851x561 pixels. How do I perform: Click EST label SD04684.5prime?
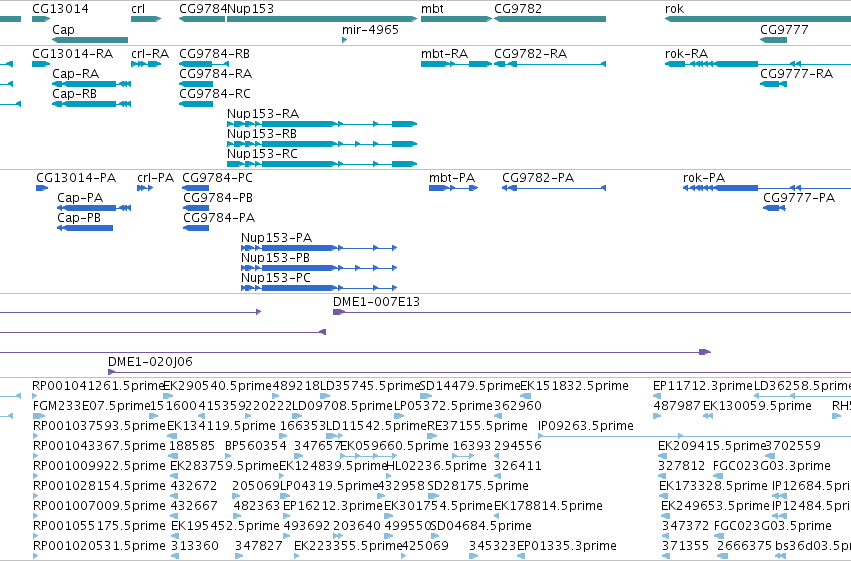pos(481,526)
